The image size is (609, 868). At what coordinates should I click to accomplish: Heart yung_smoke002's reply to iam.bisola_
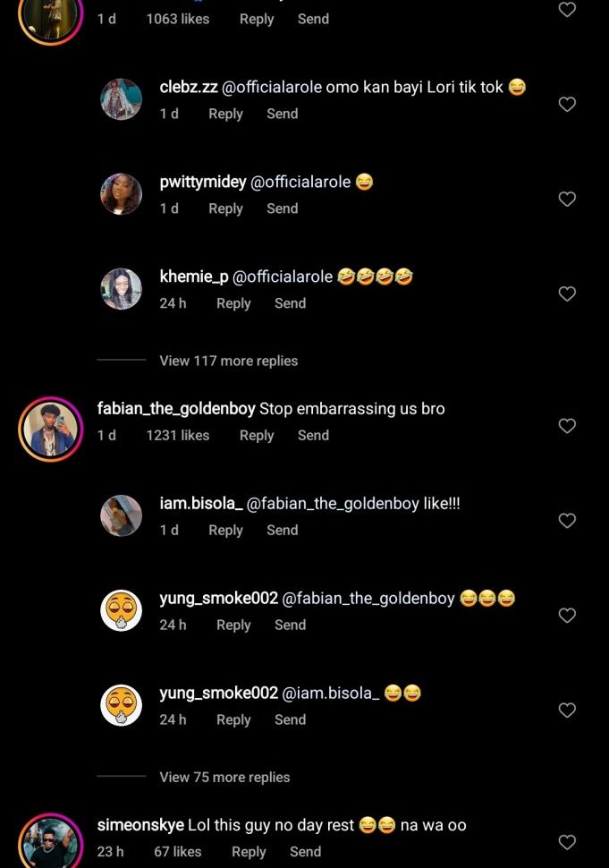tap(567, 711)
